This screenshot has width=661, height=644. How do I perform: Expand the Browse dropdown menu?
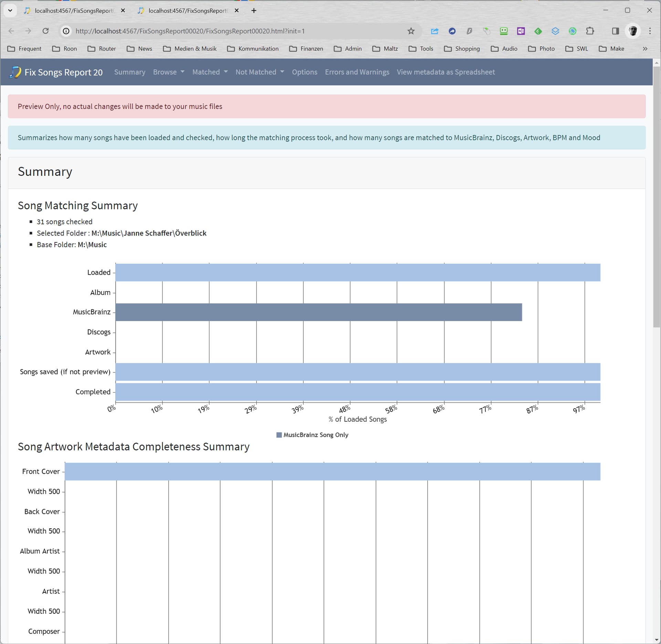coord(168,72)
